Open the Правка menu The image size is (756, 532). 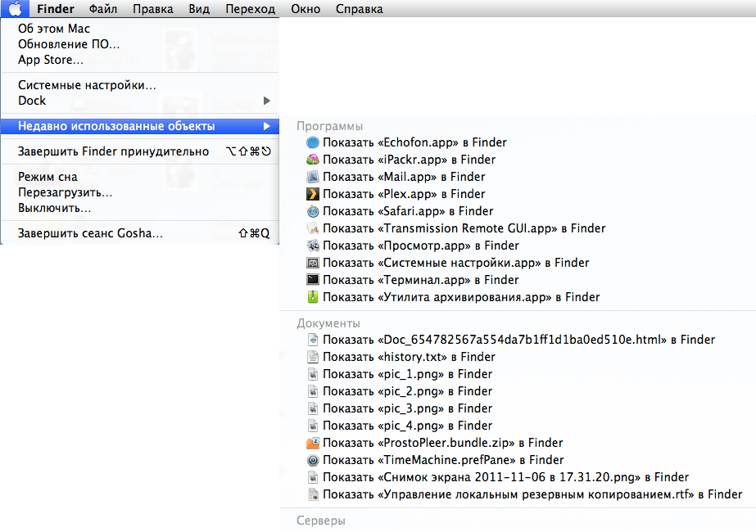pos(153,9)
